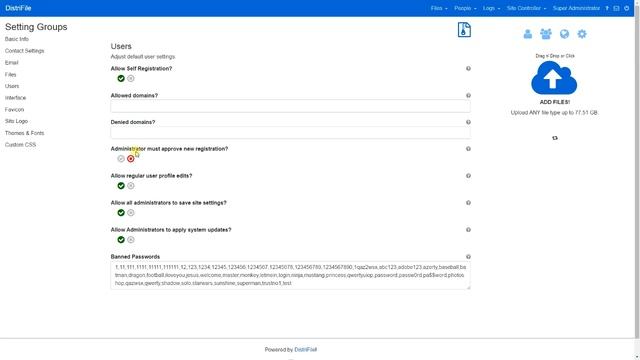
Task: Click help icon for administrator approval setting
Action: pyautogui.click(x=468, y=149)
